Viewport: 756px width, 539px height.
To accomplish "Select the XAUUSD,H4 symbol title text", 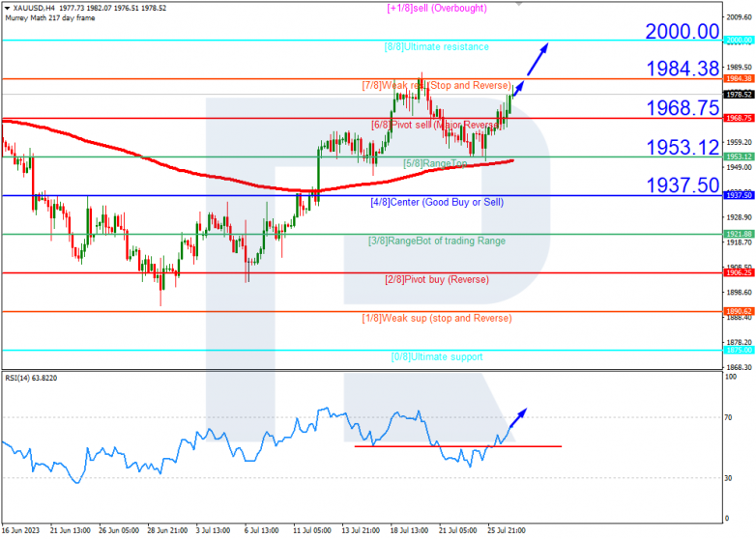I will pos(34,8).
